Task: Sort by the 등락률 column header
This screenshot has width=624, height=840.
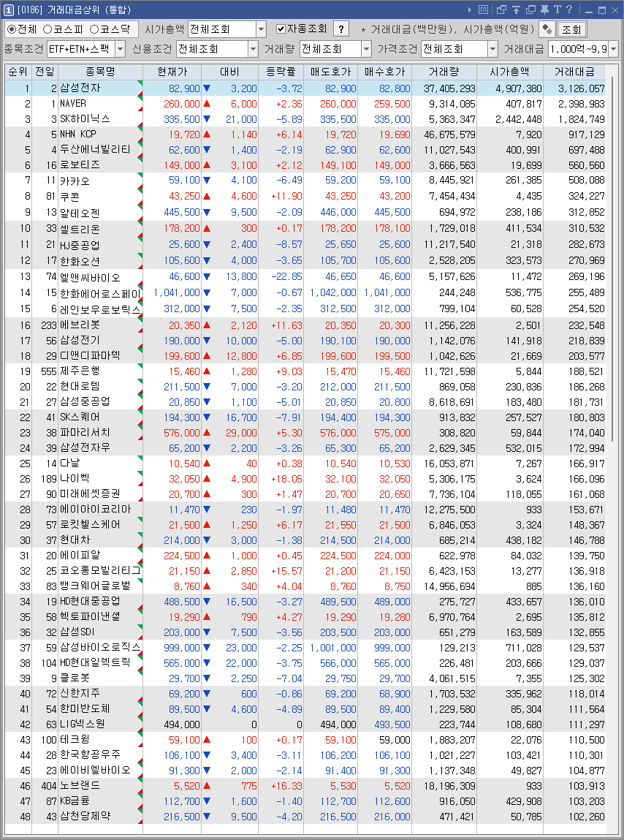Action: click(281, 72)
